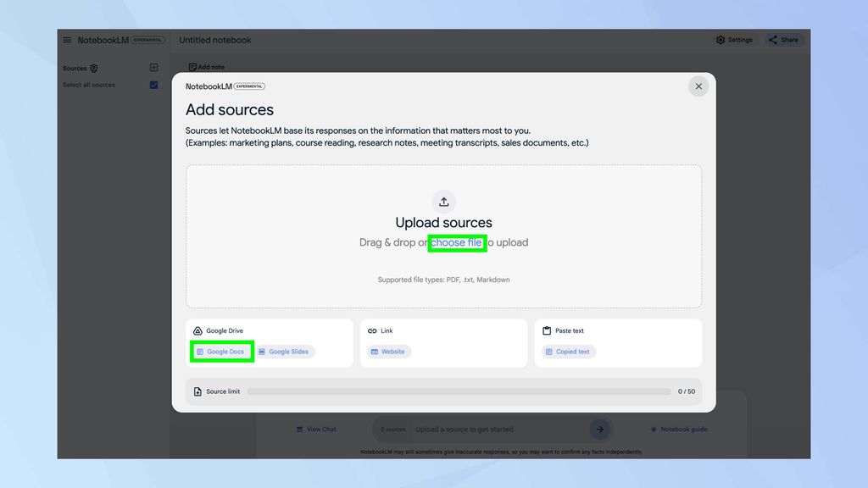The width and height of the screenshot is (868, 488).
Task: Open NotebookLM Settings via gear icon
Action: (721, 39)
